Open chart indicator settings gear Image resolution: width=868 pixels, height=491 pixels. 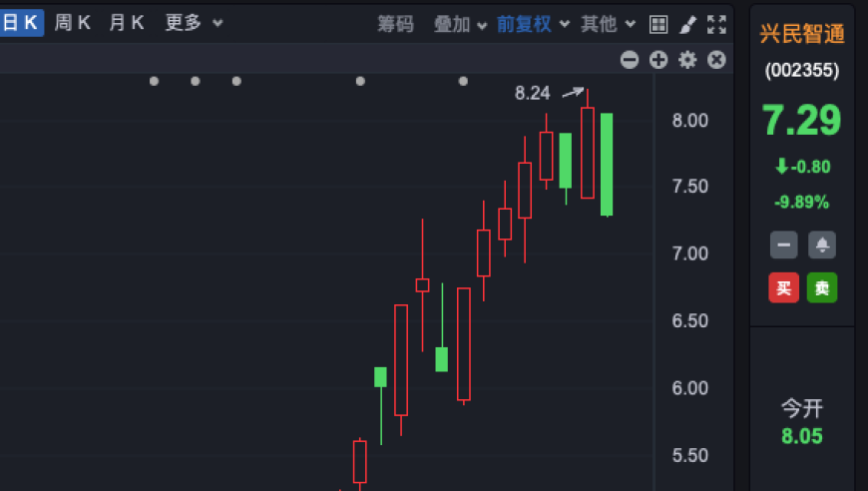687,60
